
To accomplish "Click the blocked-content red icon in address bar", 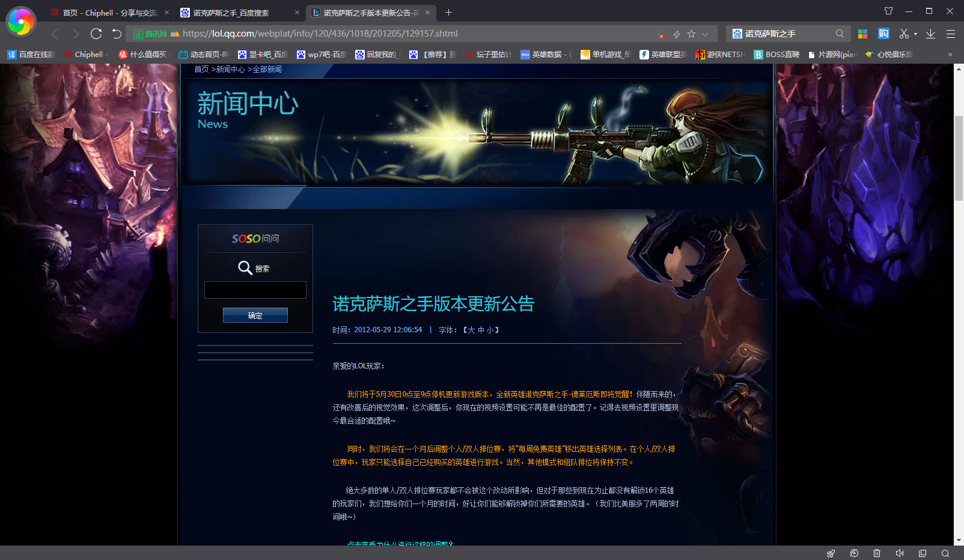I will (661, 35).
